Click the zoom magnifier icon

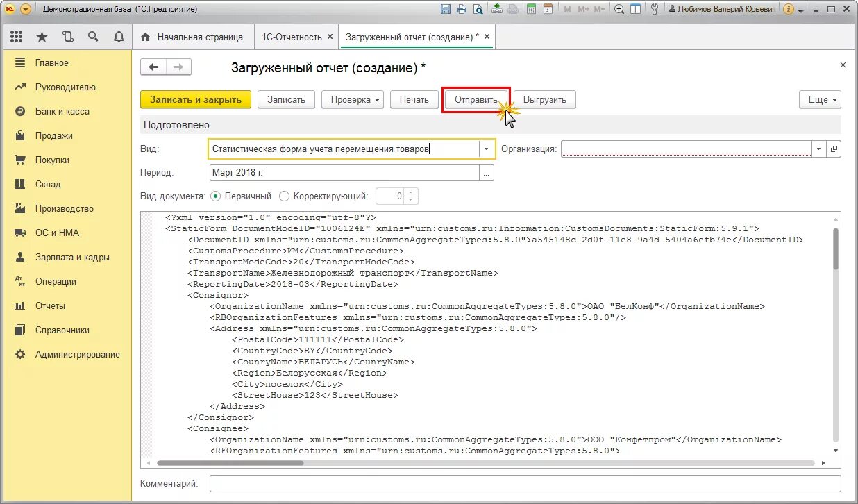619,9
